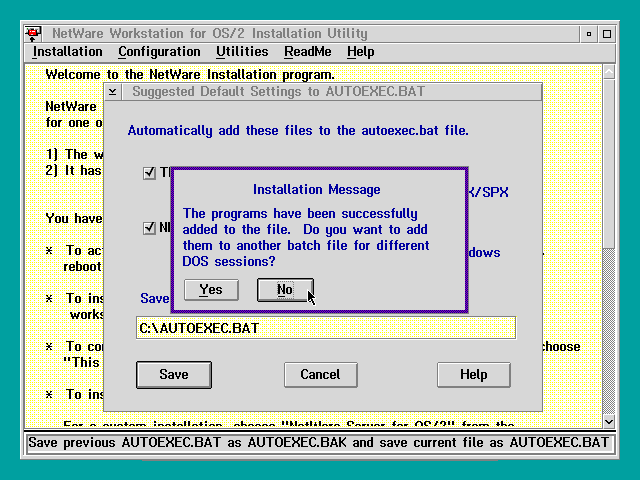
Task: Click the 'Installation Message' heading text
Action: click(317, 189)
